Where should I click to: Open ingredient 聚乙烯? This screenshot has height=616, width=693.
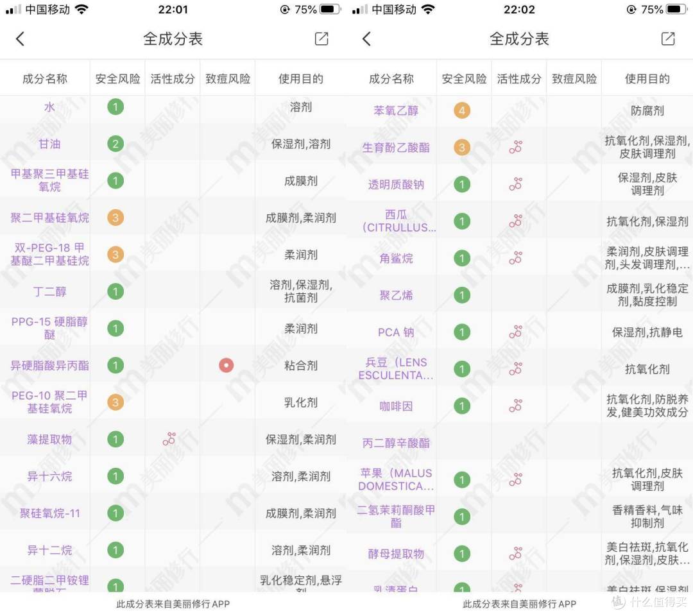click(396, 295)
